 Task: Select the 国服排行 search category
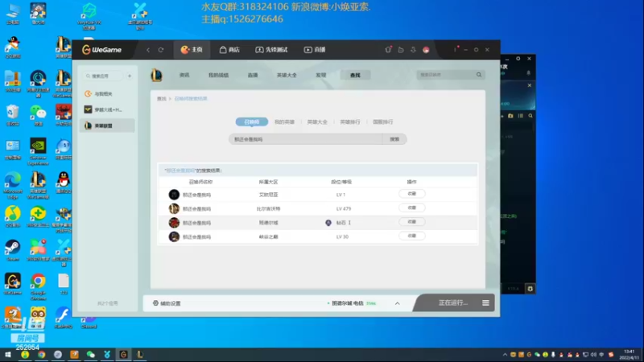383,122
